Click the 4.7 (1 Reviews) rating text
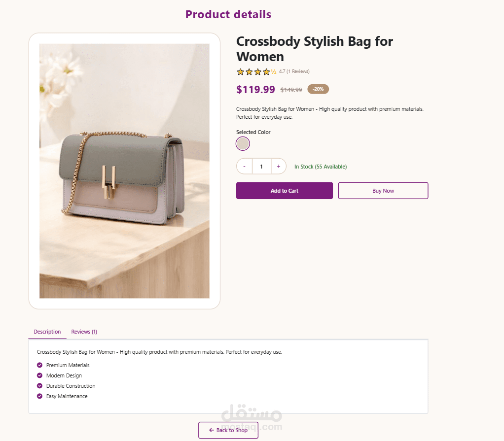Image resolution: width=504 pixels, height=441 pixels. tap(294, 71)
